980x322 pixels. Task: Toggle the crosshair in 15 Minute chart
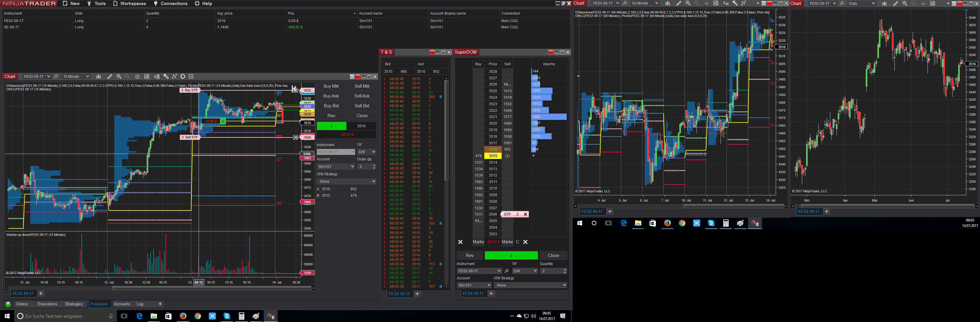click(137, 76)
